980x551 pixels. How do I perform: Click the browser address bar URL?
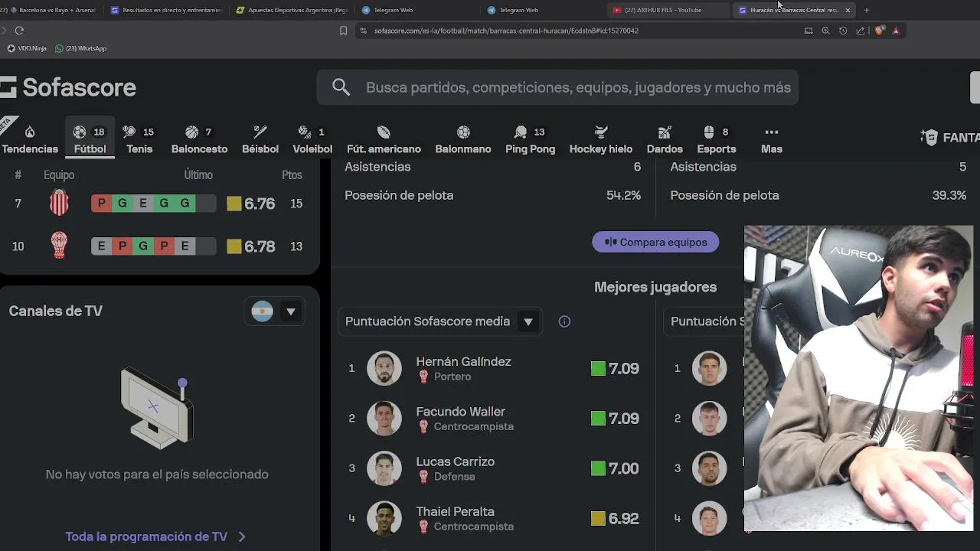click(506, 31)
